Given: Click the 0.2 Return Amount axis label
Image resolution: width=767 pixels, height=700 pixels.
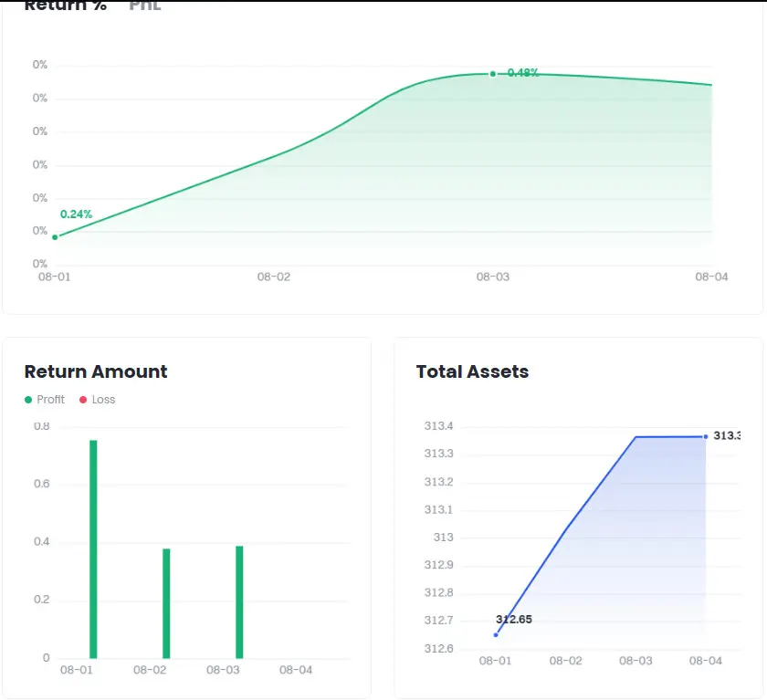Looking at the screenshot, I should pyautogui.click(x=42, y=600).
